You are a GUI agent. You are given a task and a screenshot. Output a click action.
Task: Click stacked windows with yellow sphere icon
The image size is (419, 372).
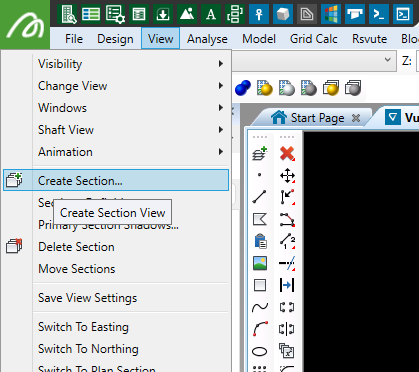[331, 88]
